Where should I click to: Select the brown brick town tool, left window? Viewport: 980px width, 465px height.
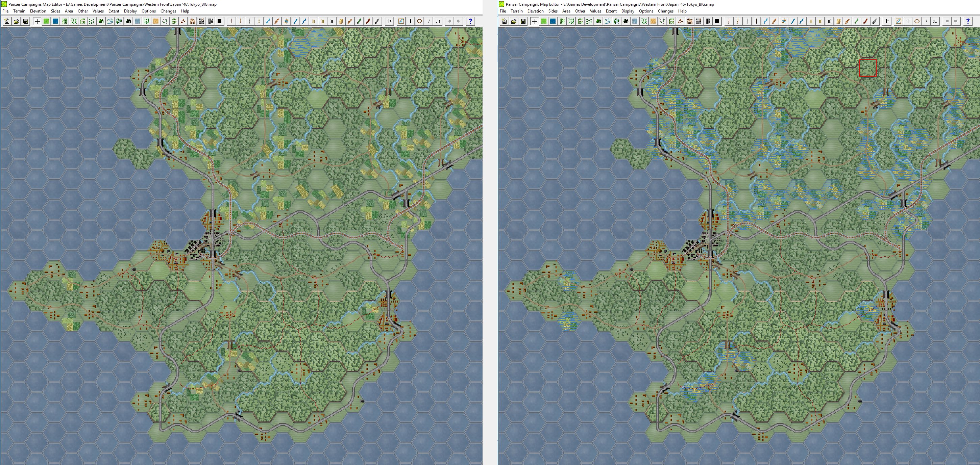193,21
